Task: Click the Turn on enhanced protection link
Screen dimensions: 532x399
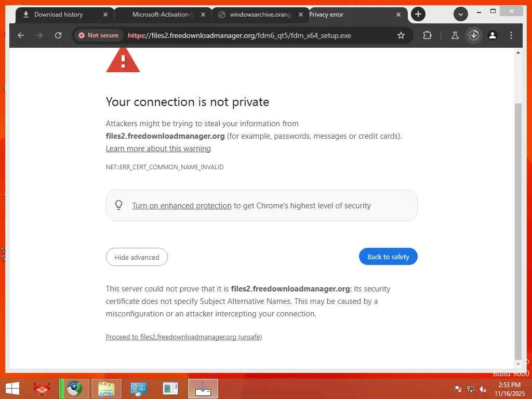Action: 181,206
